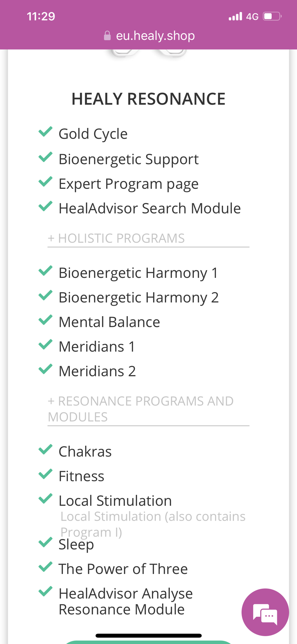Click the checkmark beside Mental Balance
The width and height of the screenshot is (297, 644).
point(45,320)
